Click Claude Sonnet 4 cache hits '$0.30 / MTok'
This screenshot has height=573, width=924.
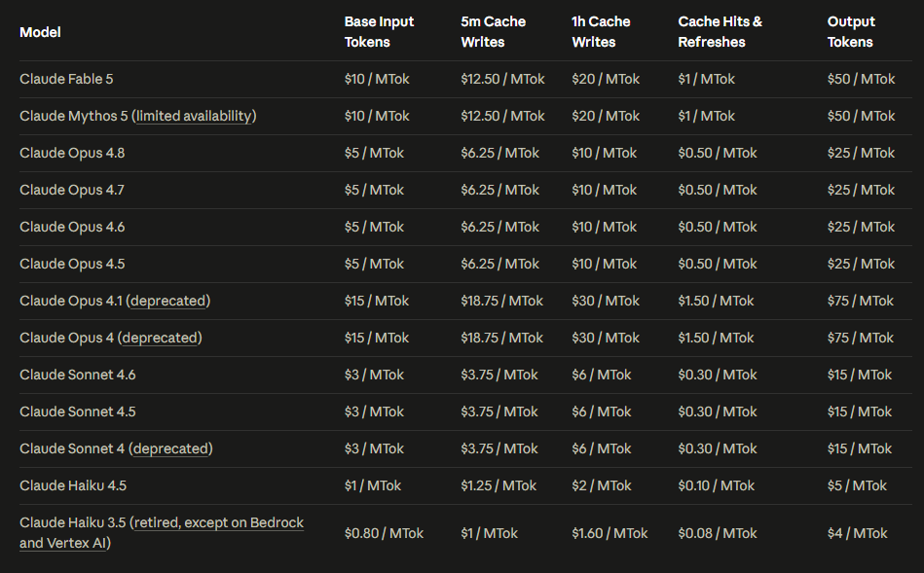click(718, 448)
